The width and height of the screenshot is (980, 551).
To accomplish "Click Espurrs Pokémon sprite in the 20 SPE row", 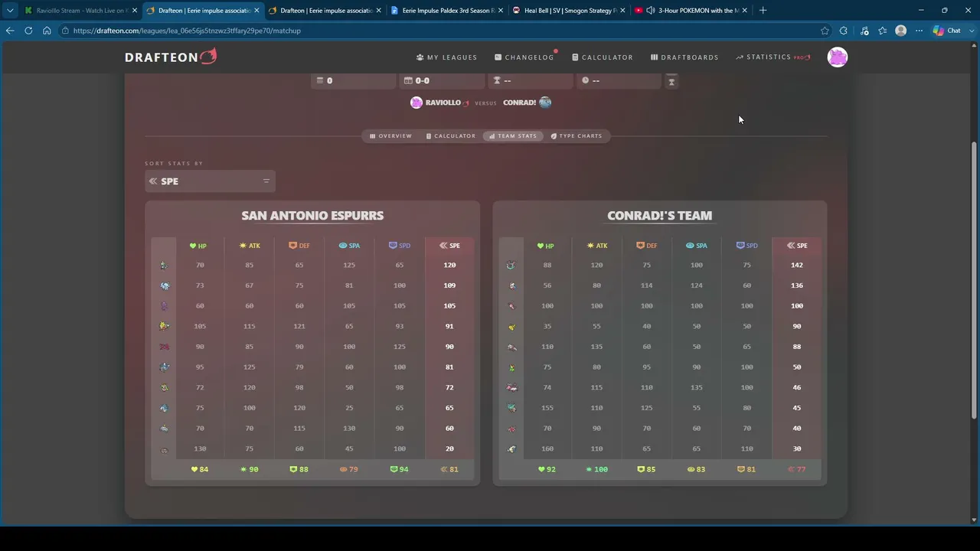I will (x=164, y=449).
